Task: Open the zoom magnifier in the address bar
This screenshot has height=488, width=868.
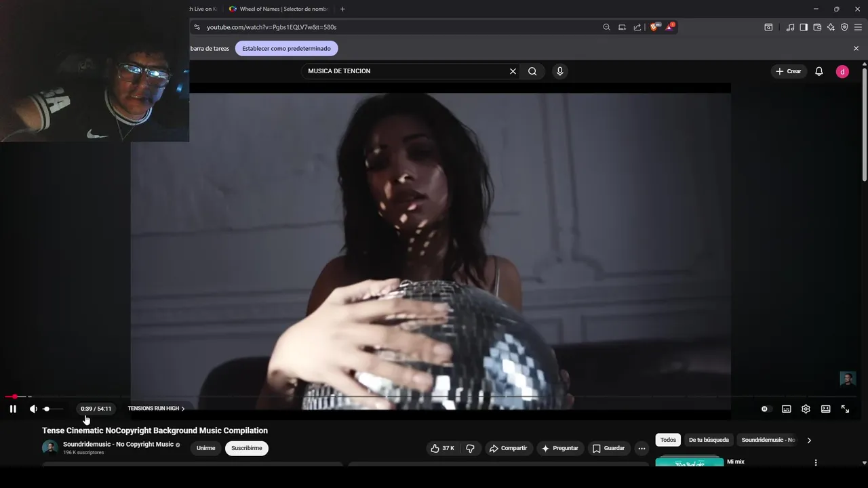Action: coord(606,27)
